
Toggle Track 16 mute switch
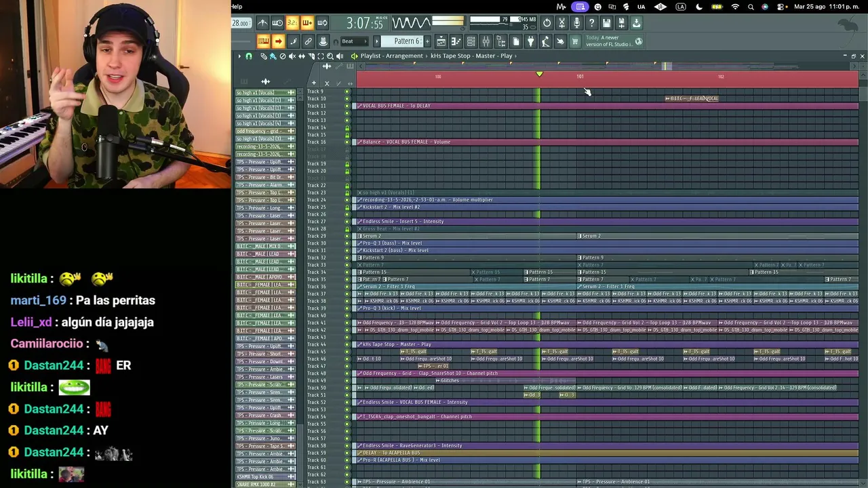tap(347, 142)
